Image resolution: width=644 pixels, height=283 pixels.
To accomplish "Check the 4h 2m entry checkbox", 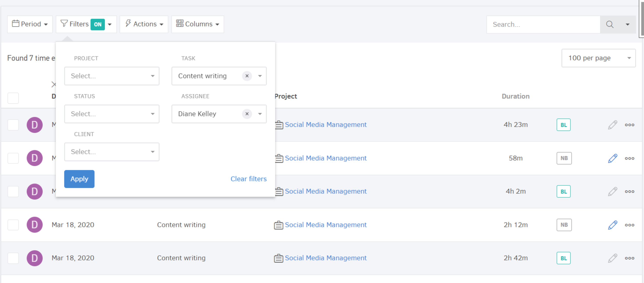I will (x=13, y=191).
